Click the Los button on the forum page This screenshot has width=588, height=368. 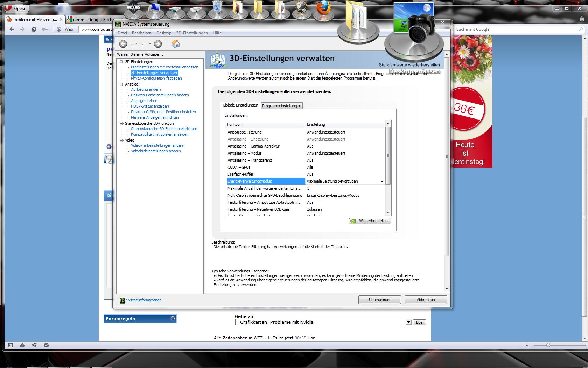click(x=419, y=322)
